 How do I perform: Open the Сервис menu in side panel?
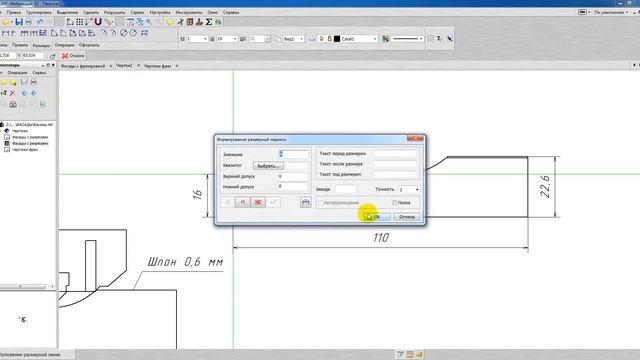[39, 73]
